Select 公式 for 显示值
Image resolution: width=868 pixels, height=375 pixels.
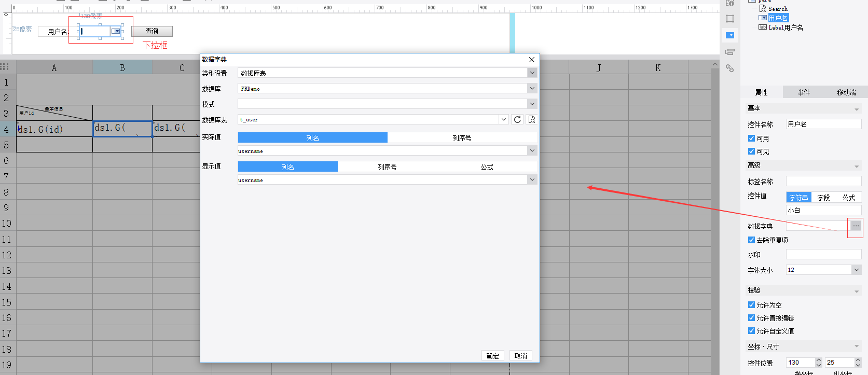coord(487,167)
